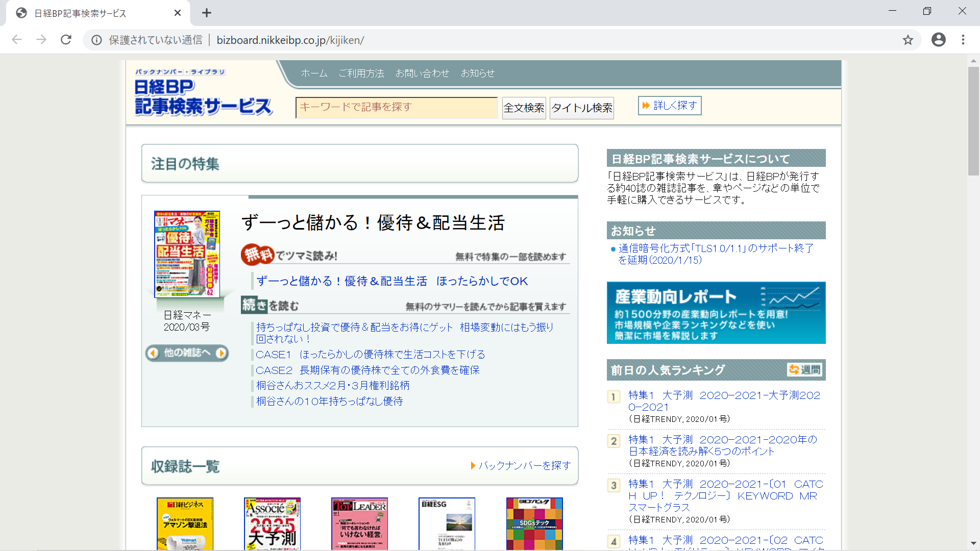
Task: Click scrollbar down arrow
Action: (x=973, y=544)
